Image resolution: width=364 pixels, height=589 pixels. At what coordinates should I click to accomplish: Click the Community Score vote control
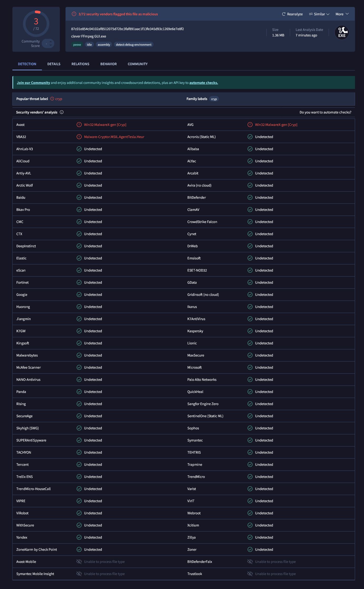pos(48,44)
